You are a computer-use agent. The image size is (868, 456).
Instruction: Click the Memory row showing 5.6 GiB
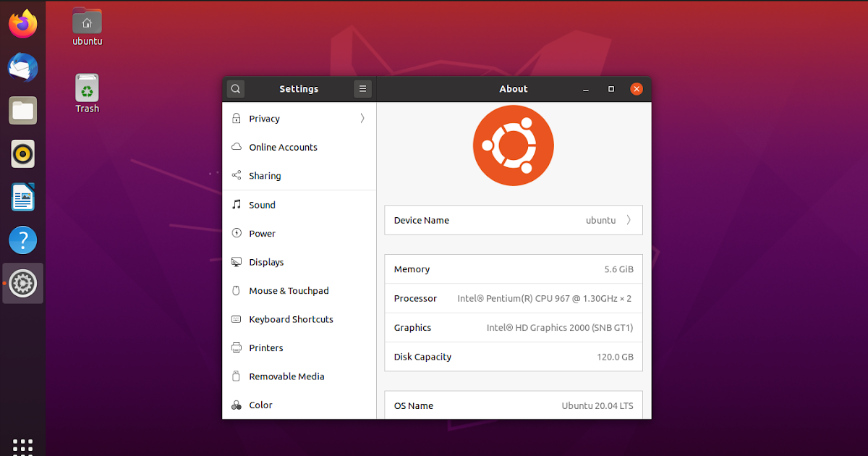[x=513, y=269]
